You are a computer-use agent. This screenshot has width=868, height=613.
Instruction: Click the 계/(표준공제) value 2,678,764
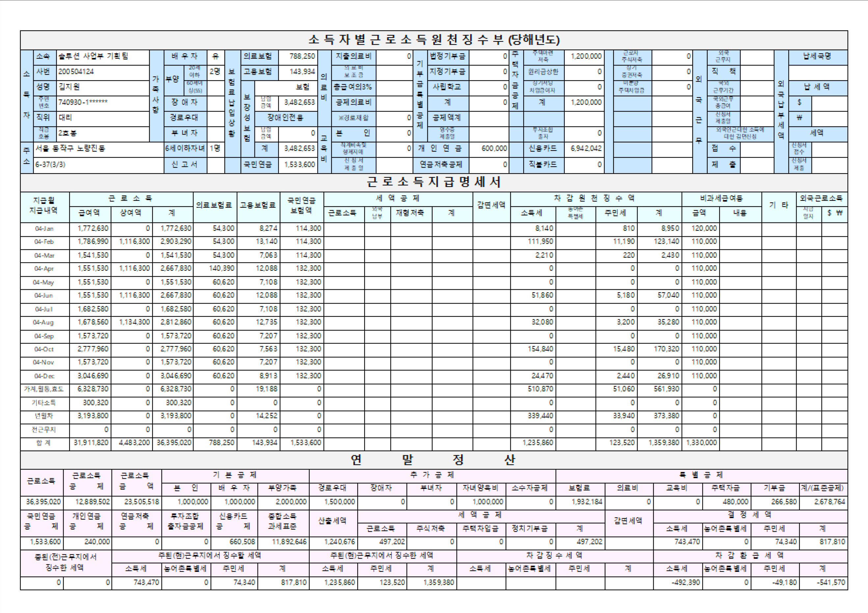coord(830,502)
